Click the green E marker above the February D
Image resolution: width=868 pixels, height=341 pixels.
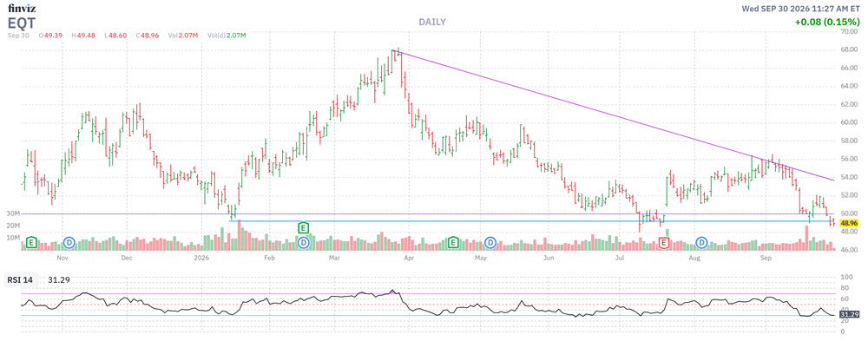click(303, 227)
